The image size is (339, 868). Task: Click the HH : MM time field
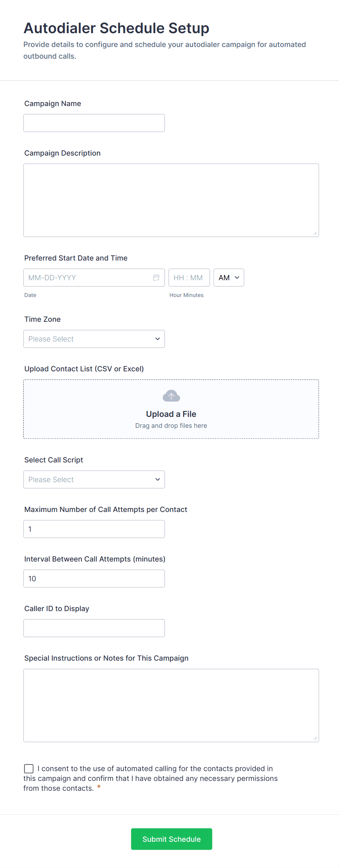pyautogui.click(x=189, y=278)
